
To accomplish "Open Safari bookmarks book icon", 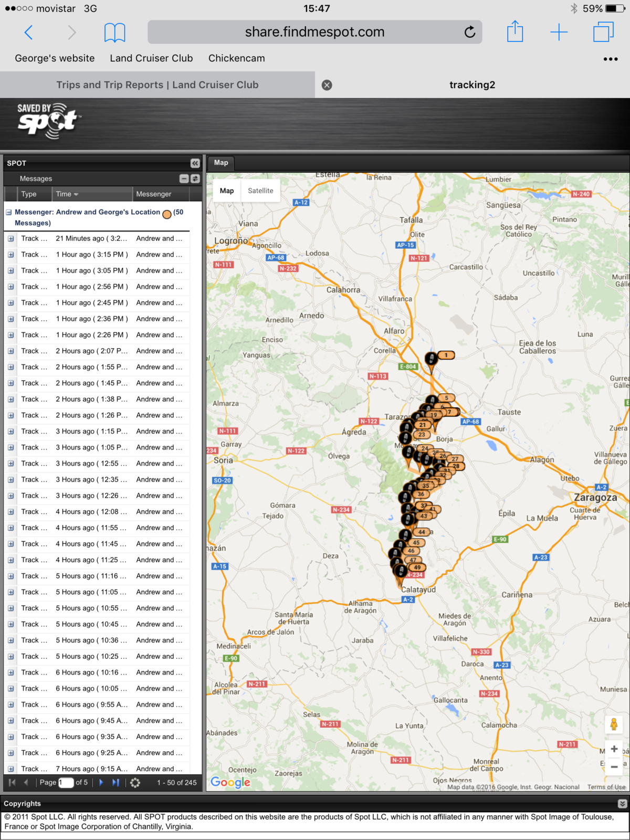I will [114, 33].
